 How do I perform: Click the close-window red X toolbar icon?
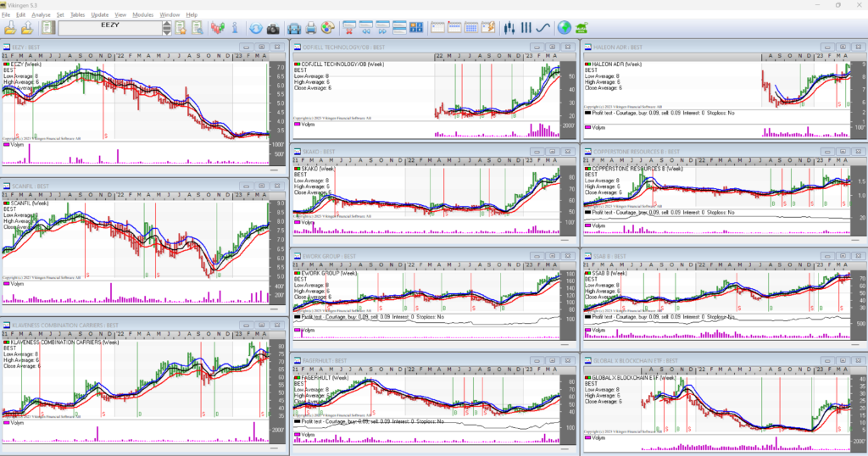point(349,28)
